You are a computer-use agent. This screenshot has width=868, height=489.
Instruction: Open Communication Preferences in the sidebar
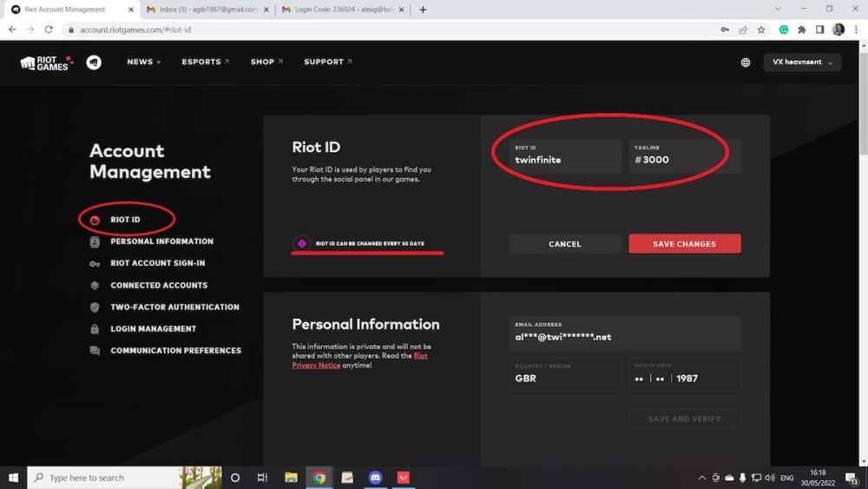(x=175, y=351)
